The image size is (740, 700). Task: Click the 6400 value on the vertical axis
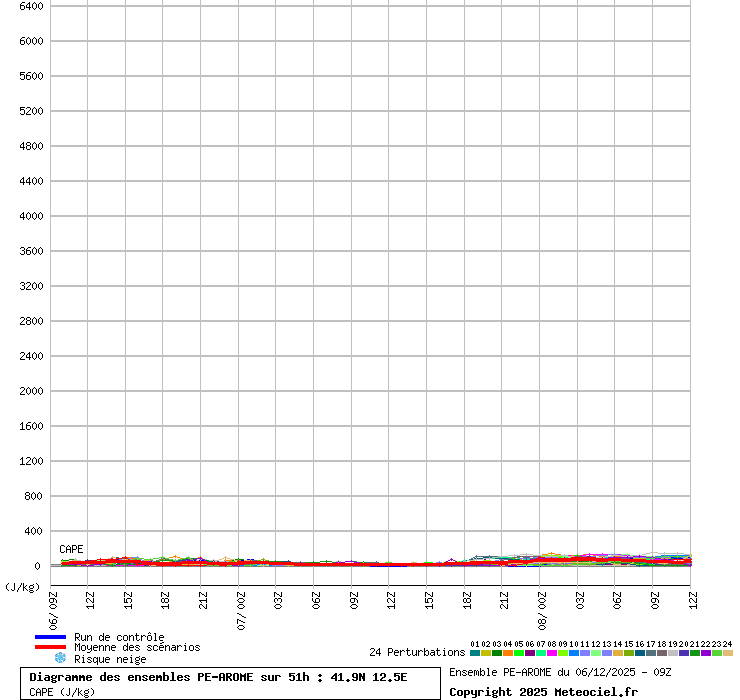click(x=31, y=6)
